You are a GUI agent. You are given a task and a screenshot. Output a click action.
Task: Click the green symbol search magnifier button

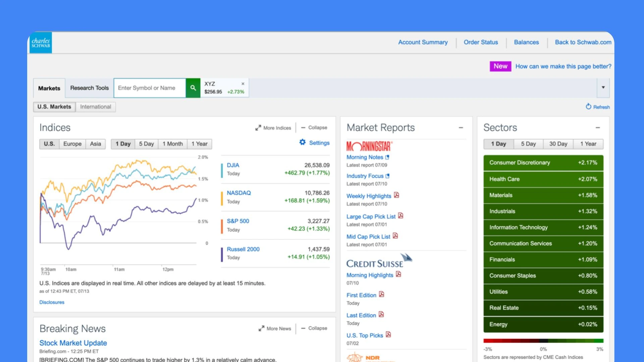[x=193, y=88]
